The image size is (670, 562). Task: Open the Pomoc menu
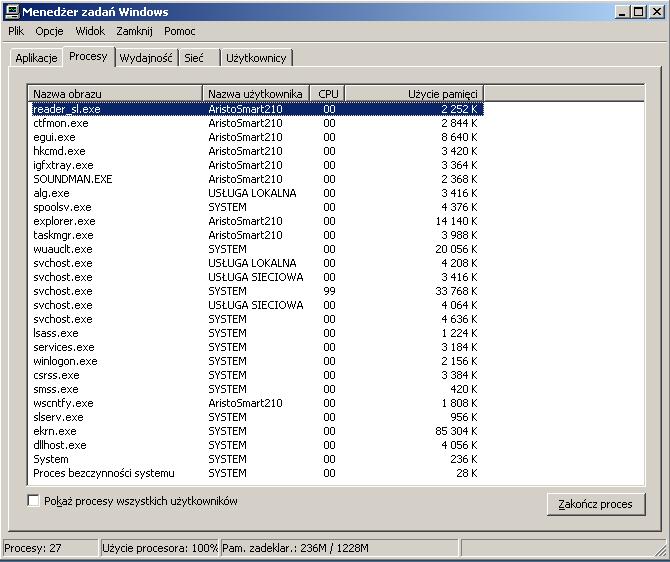coord(179,31)
